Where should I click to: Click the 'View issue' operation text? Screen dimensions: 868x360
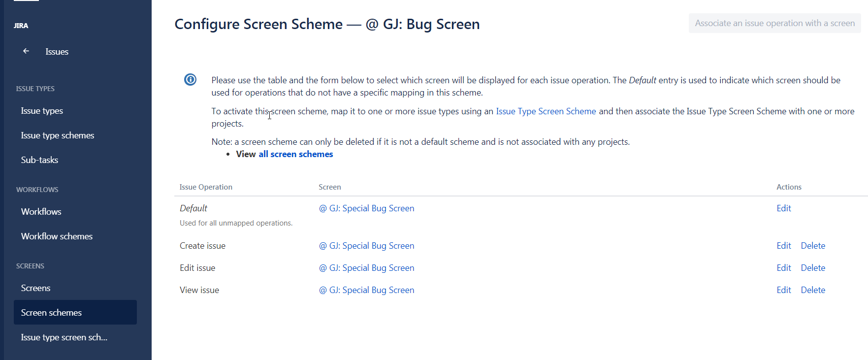(199, 290)
